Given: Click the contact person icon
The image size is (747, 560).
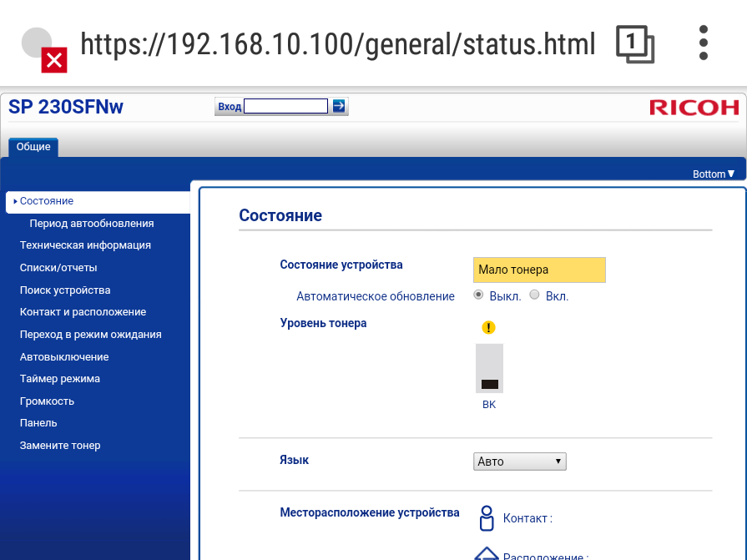Looking at the screenshot, I should coord(487,518).
